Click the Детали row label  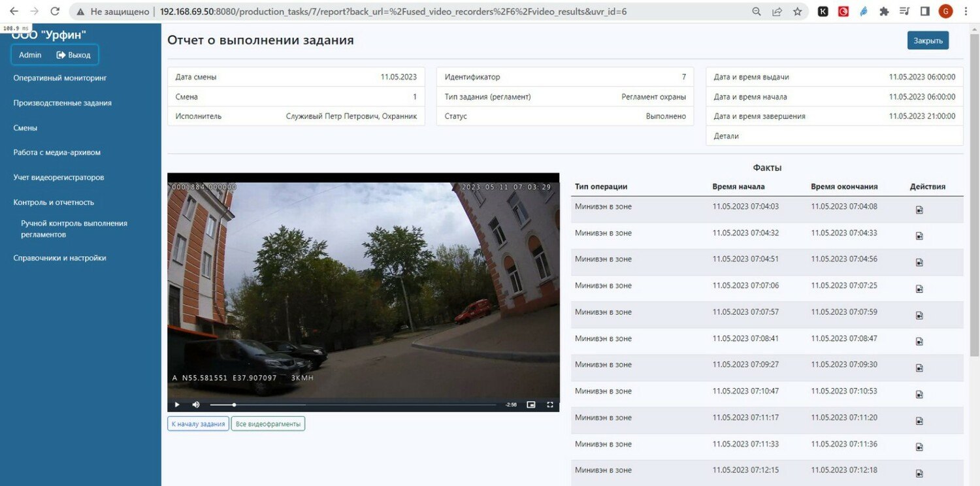tap(727, 136)
